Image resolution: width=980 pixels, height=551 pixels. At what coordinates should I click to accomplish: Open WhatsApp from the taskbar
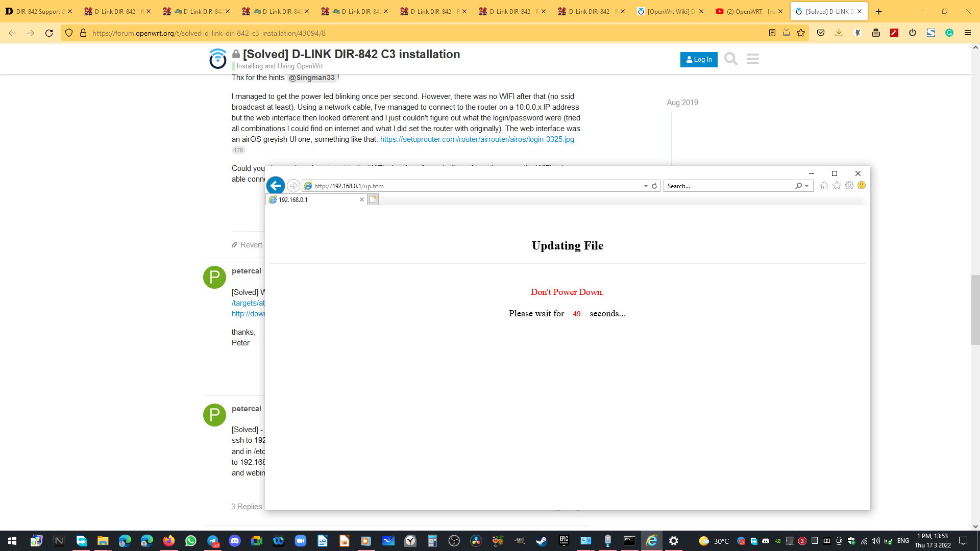[x=191, y=541]
